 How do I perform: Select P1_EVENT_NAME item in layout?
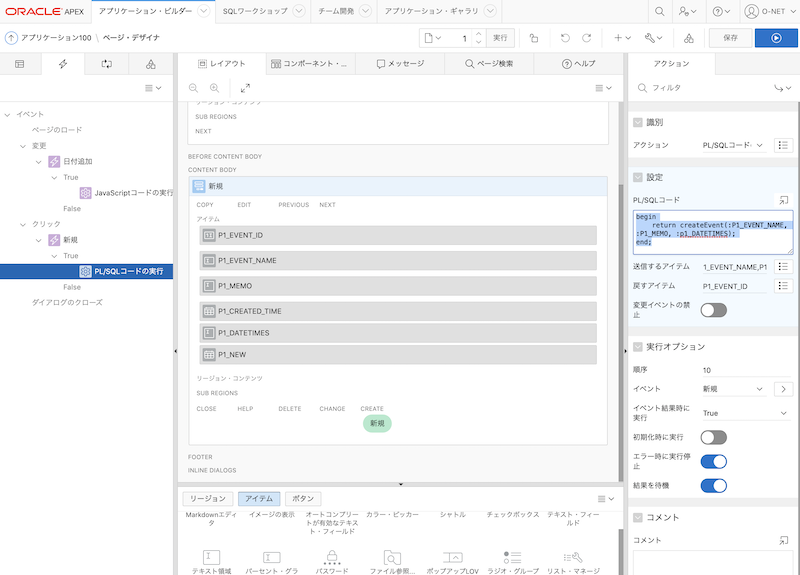(x=398, y=260)
